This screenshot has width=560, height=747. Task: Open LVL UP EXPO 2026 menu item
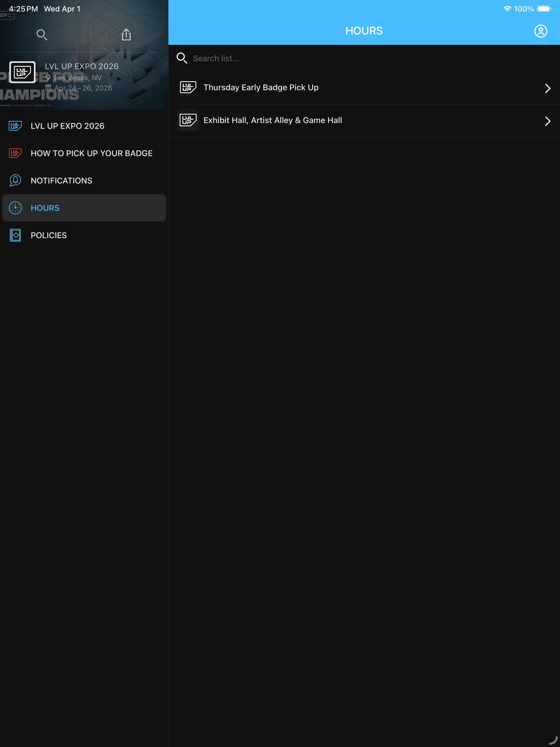(x=84, y=126)
